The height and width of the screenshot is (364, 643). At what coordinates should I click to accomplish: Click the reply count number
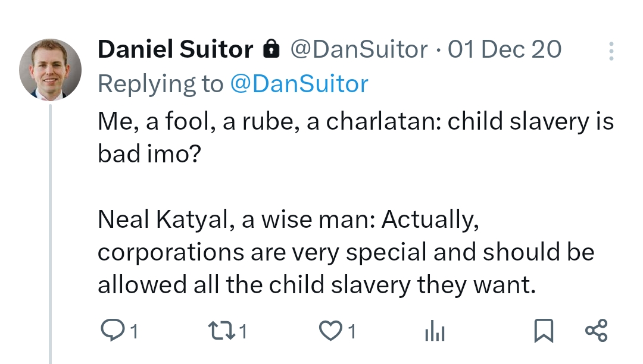(135, 331)
